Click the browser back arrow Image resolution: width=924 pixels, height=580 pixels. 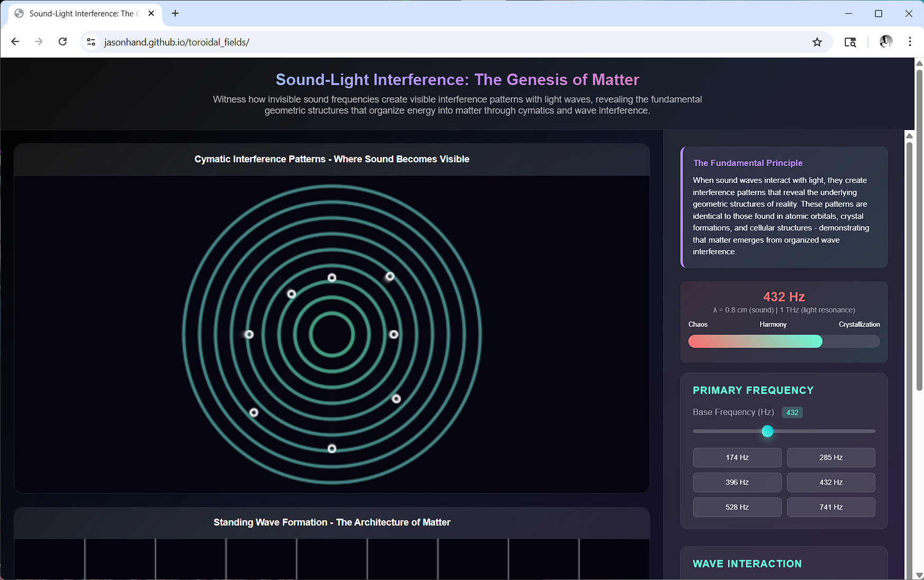pyautogui.click(x=15, y=42)
